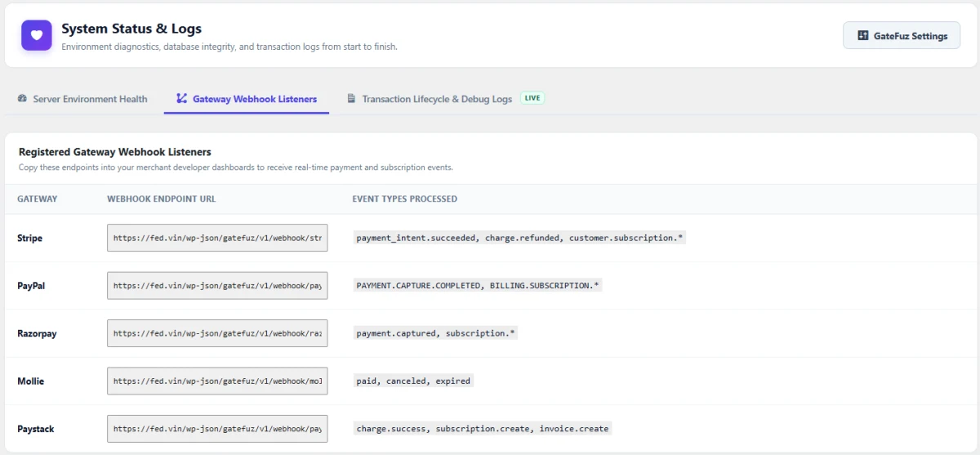Click the EVENT TYPES PROCESSED column header
The width and height of the screenshot is (980, 455).
click(405, 199)
